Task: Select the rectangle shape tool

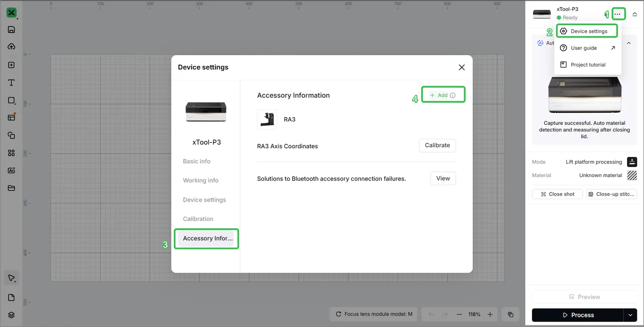Action: pyautogui.click(x=12, y=101)
